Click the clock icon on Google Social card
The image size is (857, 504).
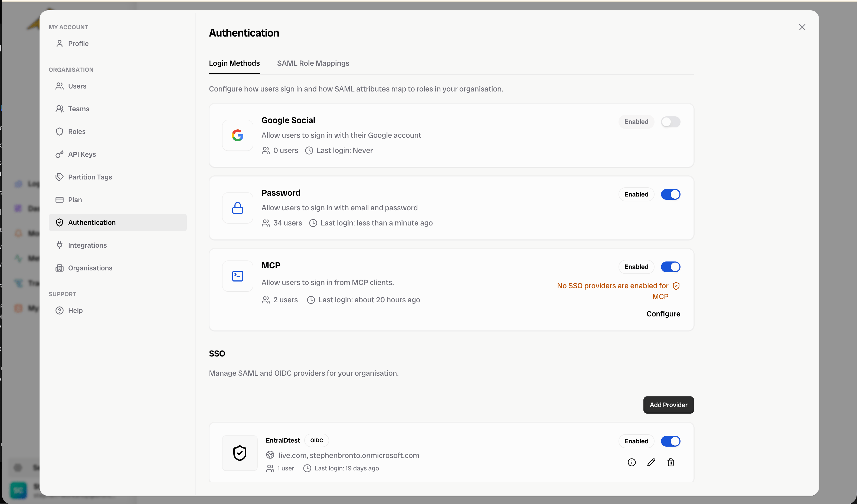[x=309, y=150]
